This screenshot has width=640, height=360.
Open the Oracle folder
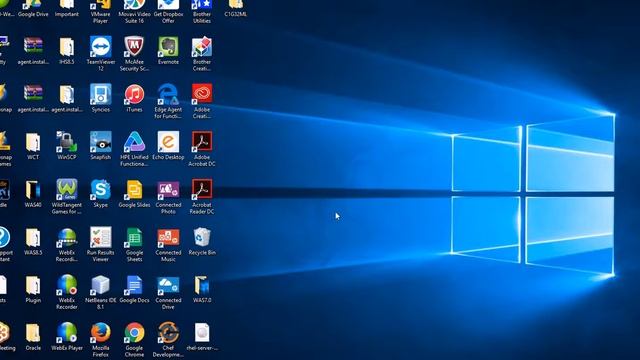pos(33,333)
